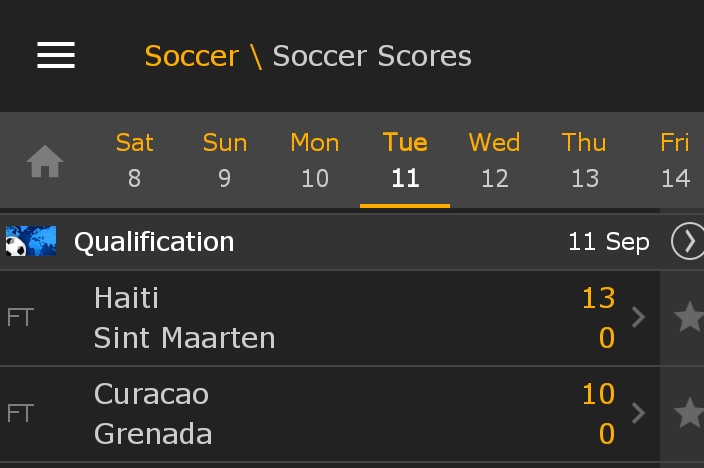Click the Qualification league title
Screen dimensions: 704x468
(154, 242)
